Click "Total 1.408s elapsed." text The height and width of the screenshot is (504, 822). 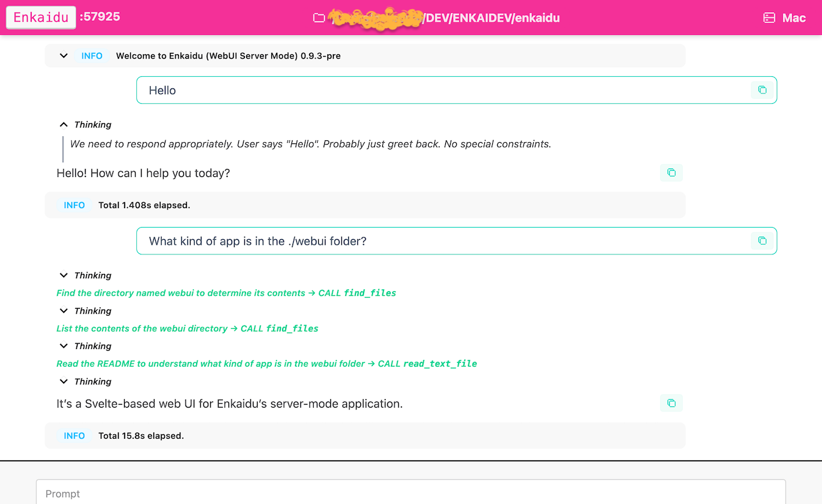pos(144,205)
